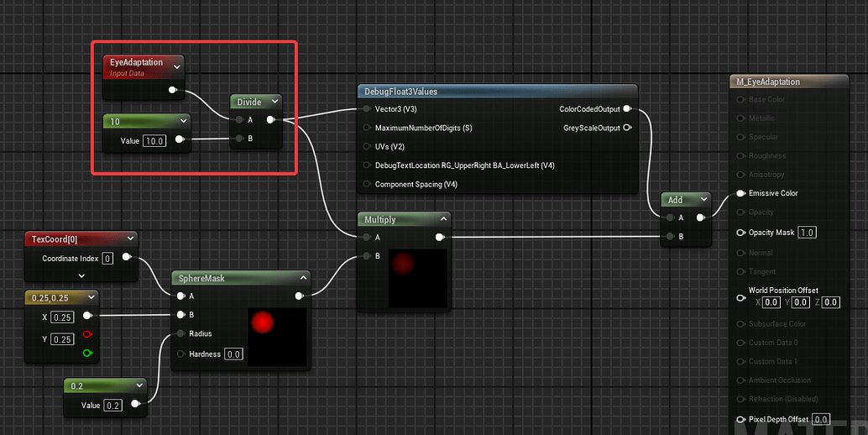The width and height of the screenshot is (868, 435).
Task: Toggle chevron on the 0.25,0.25 node
Action: [92, 297]
